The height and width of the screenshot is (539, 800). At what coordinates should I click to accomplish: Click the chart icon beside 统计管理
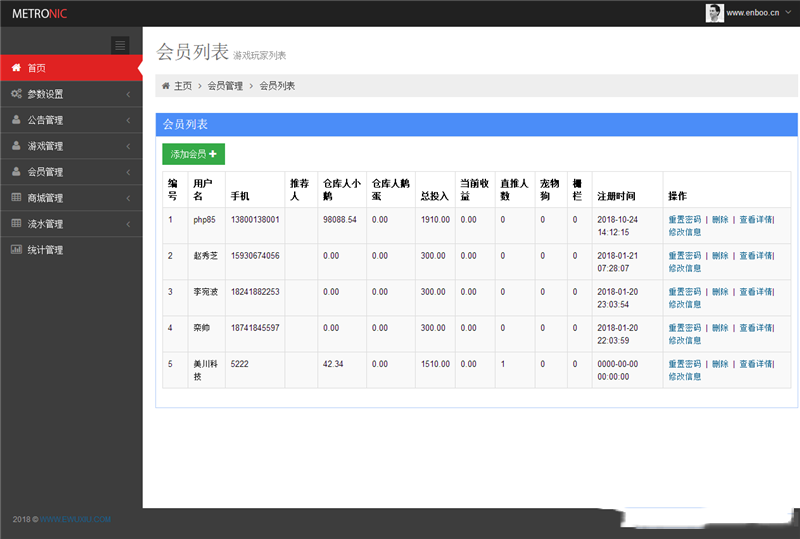(16, 249)
